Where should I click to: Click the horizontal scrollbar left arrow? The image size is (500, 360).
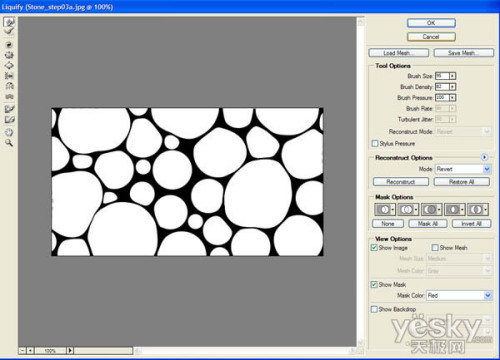[137, 350]
